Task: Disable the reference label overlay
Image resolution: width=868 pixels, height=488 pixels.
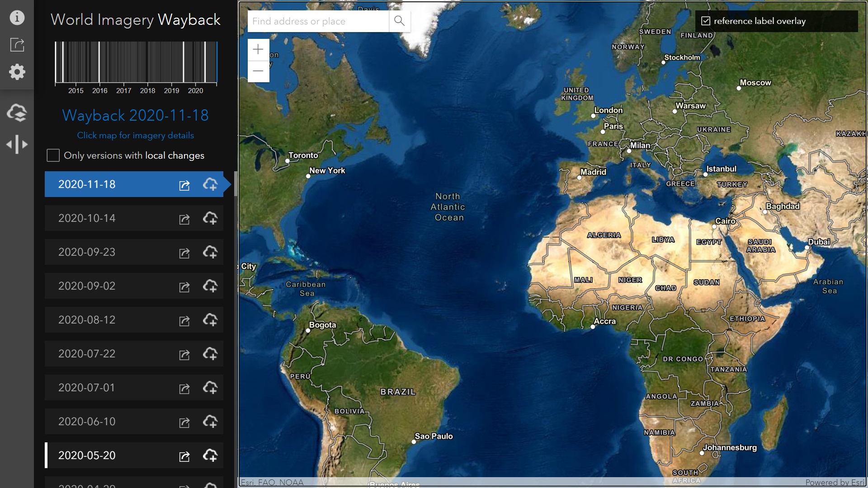Action: [x=706, y=20]
